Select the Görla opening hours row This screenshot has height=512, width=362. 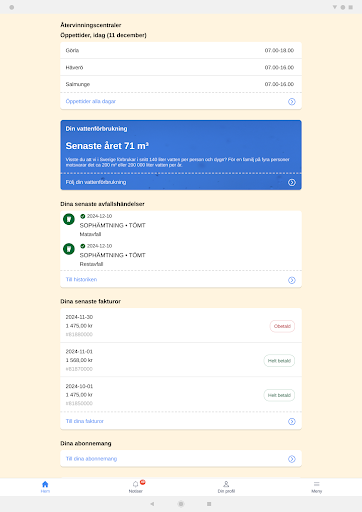(x=181, y=50)
